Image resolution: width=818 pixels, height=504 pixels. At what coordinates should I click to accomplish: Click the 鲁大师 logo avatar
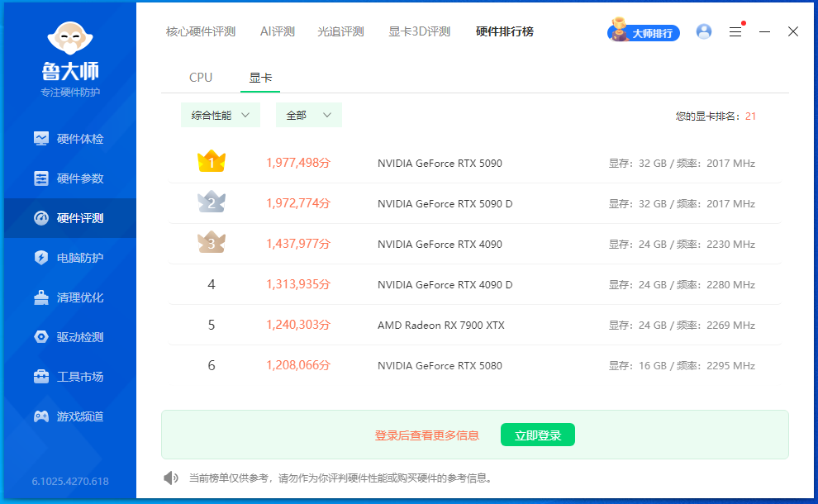pos(70,38)
